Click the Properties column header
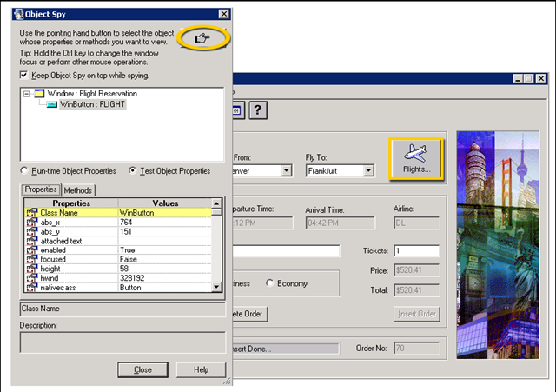Image resolution: width=556 pixels, height=392 pixels. coord(71,203)
